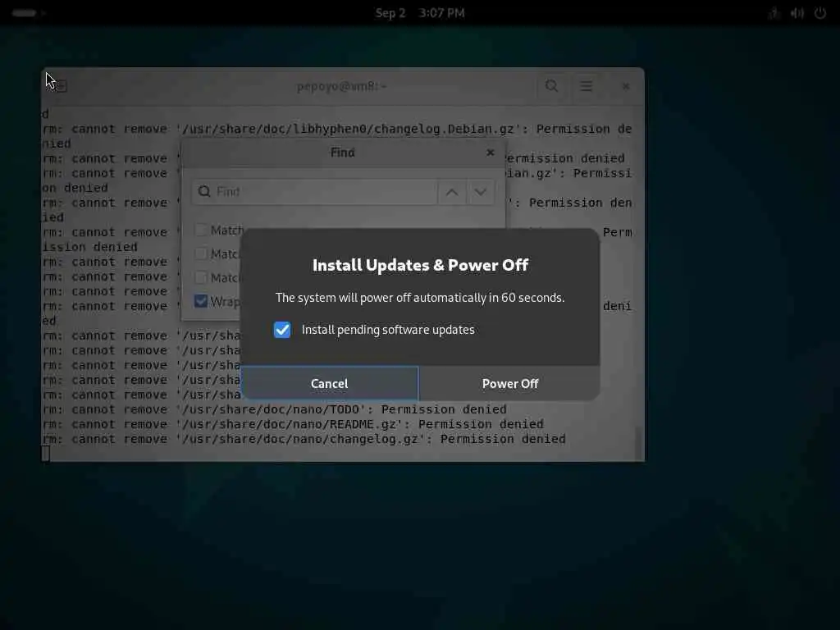Click the Find search input field
This screenshot has width=840, height=630.
314,192
